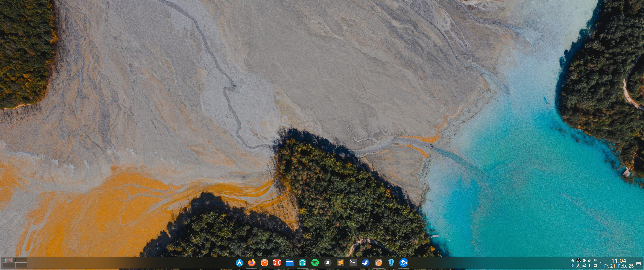Open the Bluetooth tray icon

(x=590, y=265)
